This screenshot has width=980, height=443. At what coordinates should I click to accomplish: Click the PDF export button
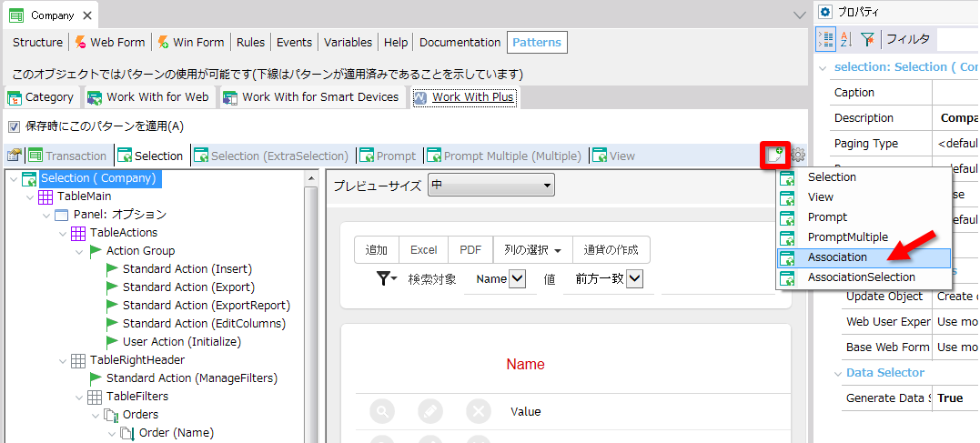470,250
